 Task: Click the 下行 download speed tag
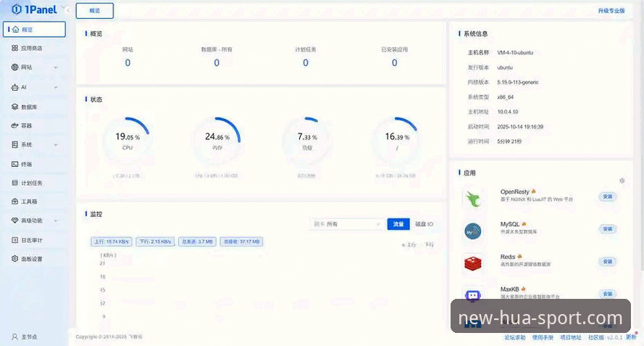pos(155,242)
